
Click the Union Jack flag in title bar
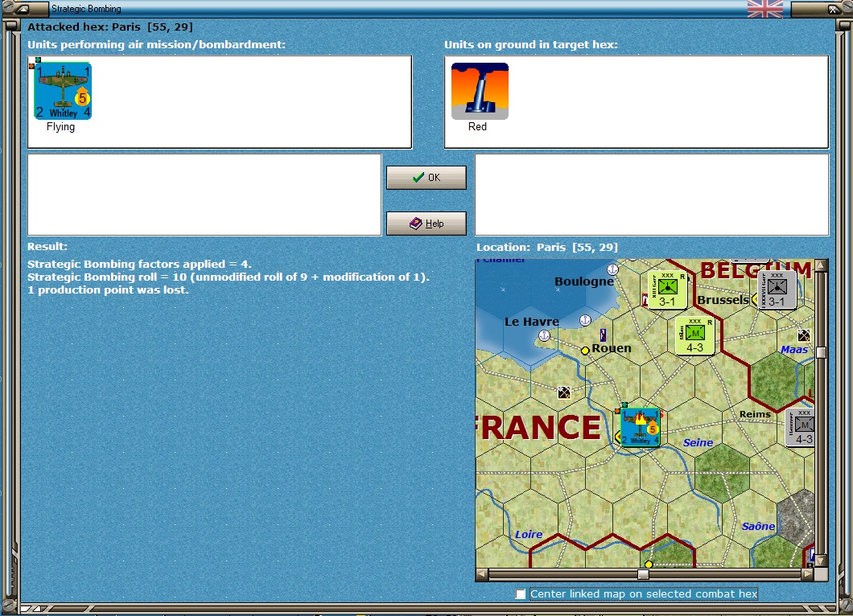pyautogui.click(x=764, y=9)
